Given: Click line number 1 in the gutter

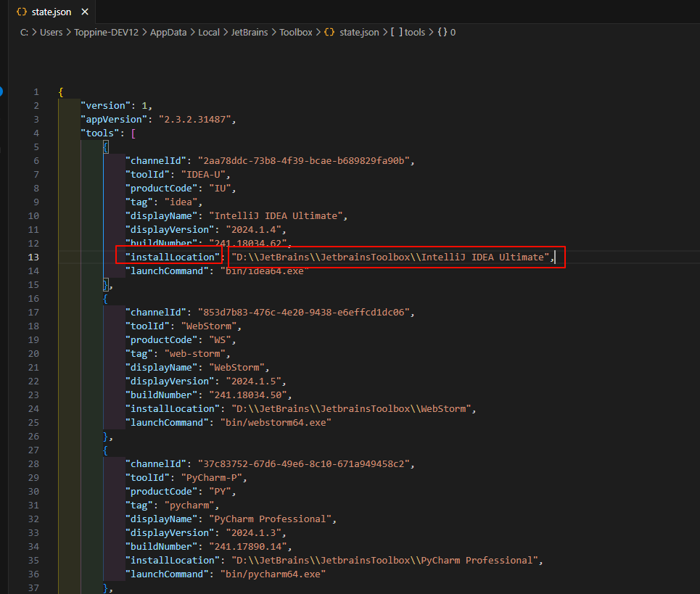Looking at the screenshot, I should point(36,92).
